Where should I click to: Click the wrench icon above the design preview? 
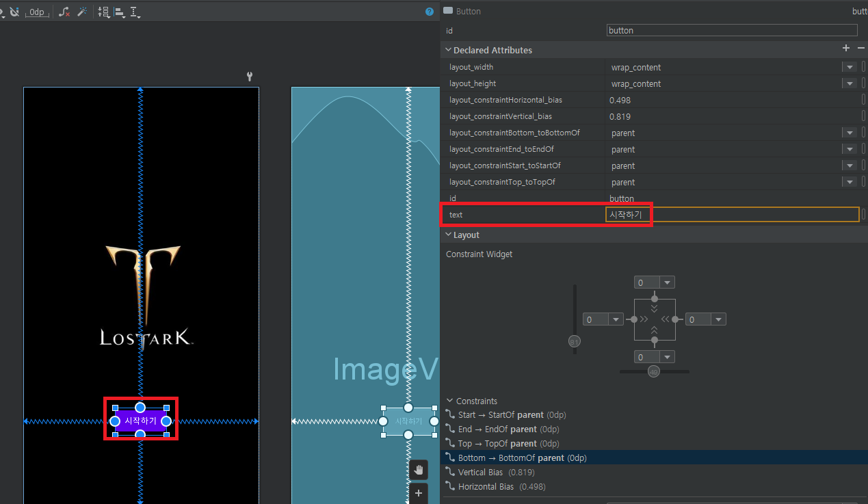[250, 76]
